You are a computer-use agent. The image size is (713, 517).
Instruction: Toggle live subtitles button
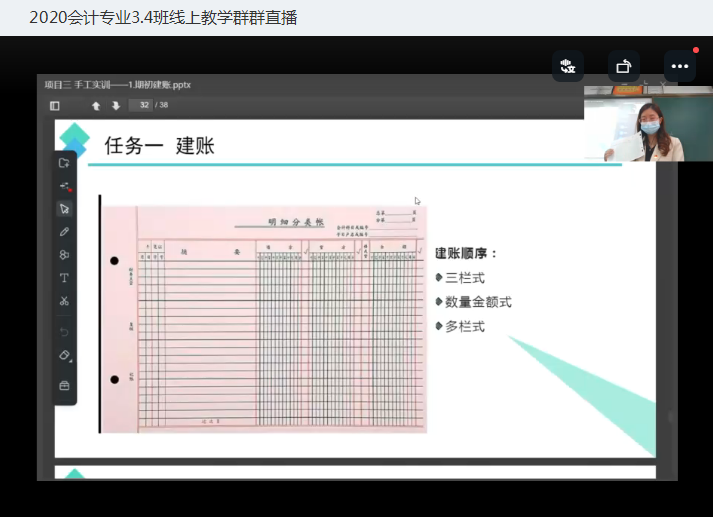click(x=568, y=66)
